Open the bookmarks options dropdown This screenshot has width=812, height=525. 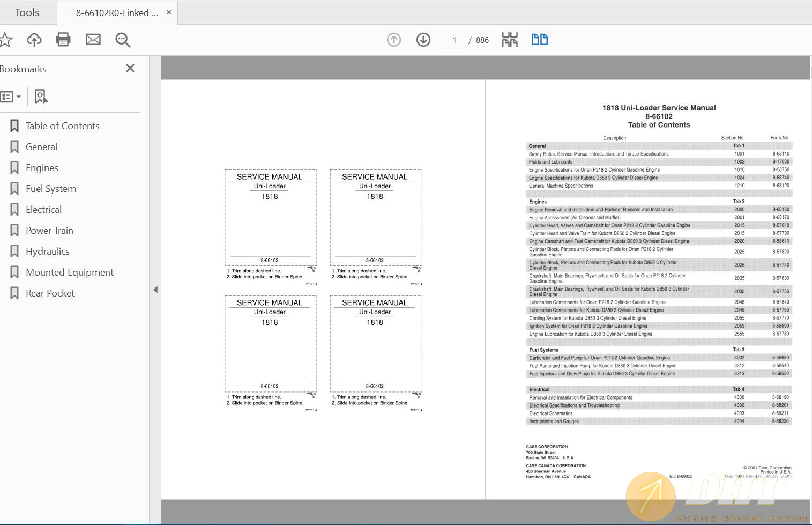click(11, 97)
